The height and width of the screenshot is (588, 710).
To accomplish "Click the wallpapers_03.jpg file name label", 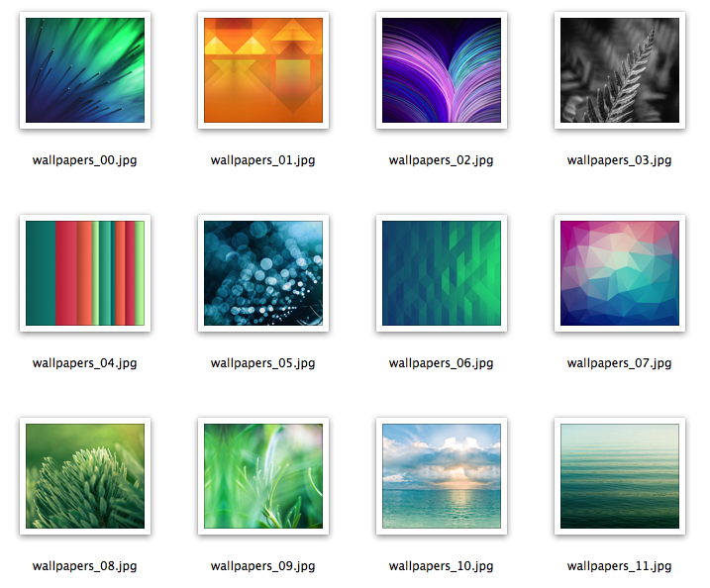I will coord(620,160).
